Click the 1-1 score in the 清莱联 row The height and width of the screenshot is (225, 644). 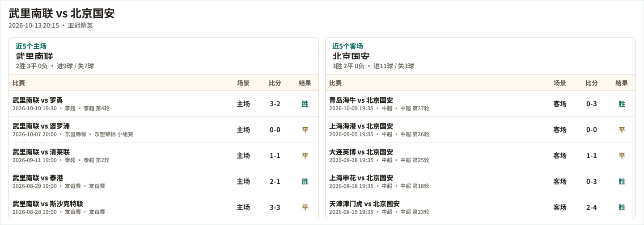(x=275, y=155)
